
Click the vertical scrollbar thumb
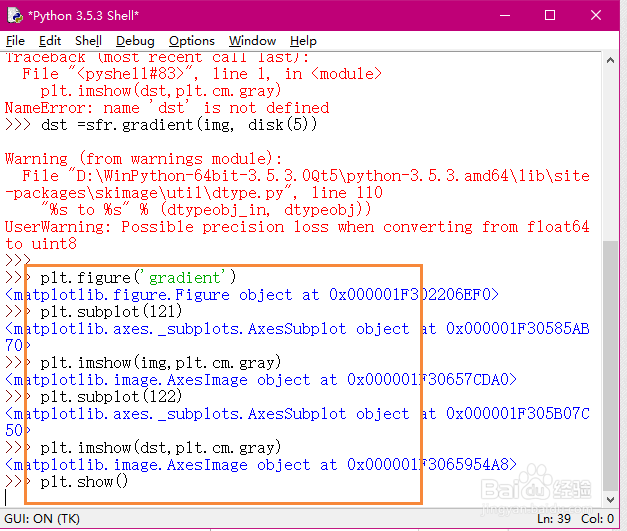coord(610,365)
